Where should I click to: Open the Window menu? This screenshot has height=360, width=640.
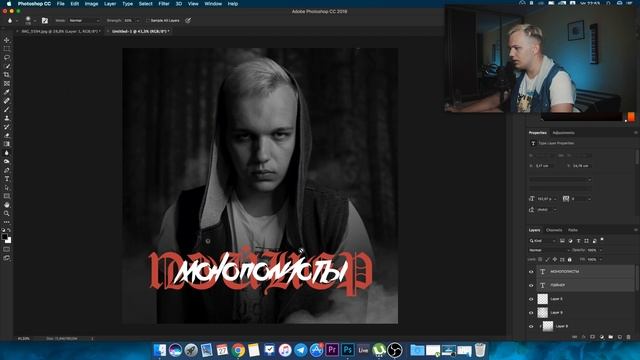tap(213, 4)
